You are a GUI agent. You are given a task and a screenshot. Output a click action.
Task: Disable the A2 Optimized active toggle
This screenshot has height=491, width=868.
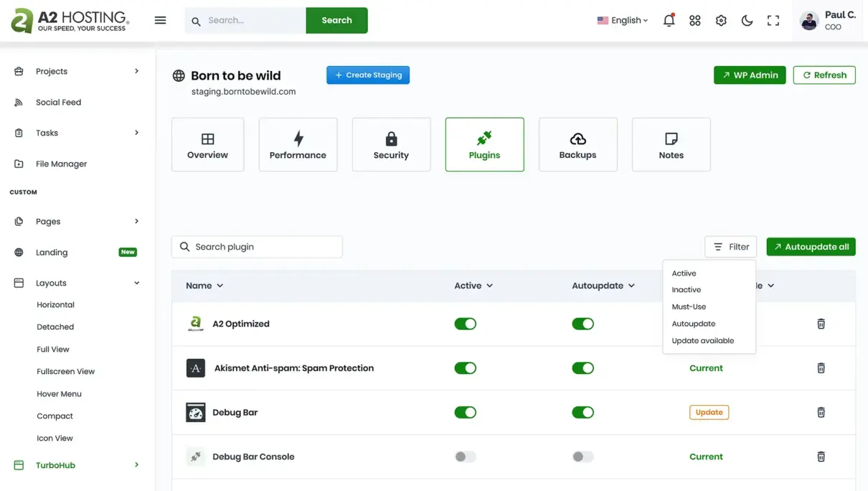pos(465,324)
